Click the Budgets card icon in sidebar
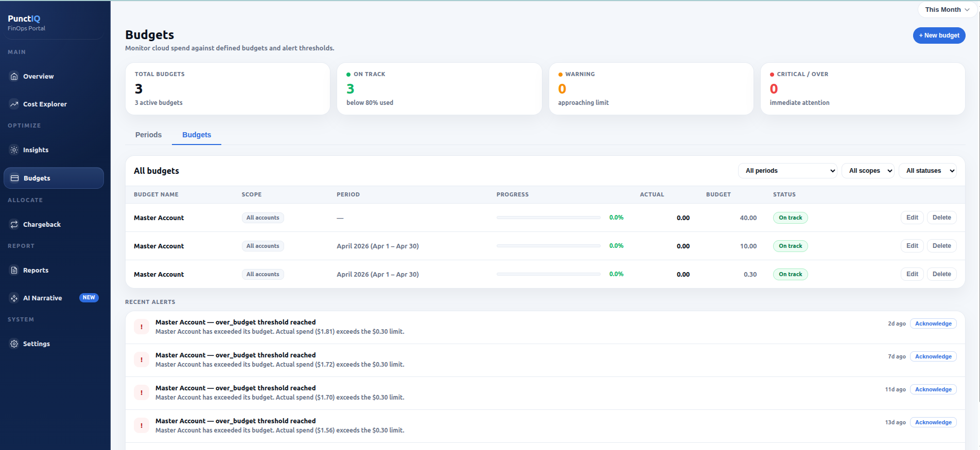Viewport: 980px width, 450px height. (x=14, y=178)
